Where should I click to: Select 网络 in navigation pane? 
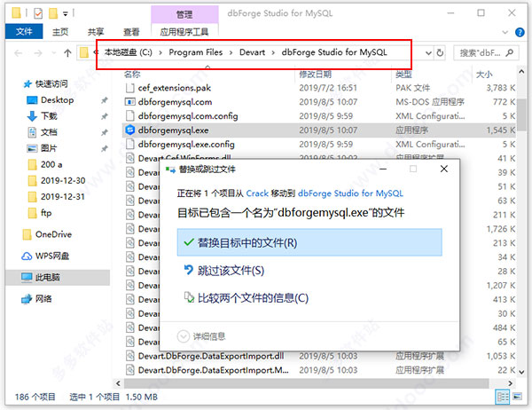[36, 299]
